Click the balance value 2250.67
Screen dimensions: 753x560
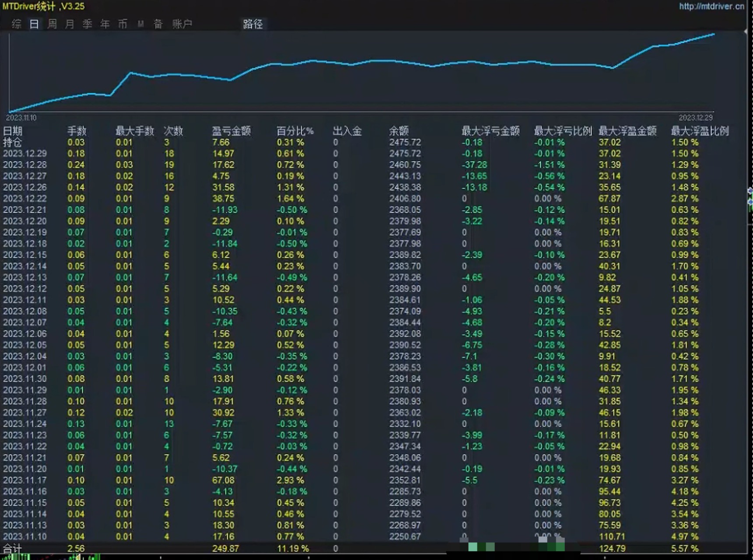click(x=405, y=537)
